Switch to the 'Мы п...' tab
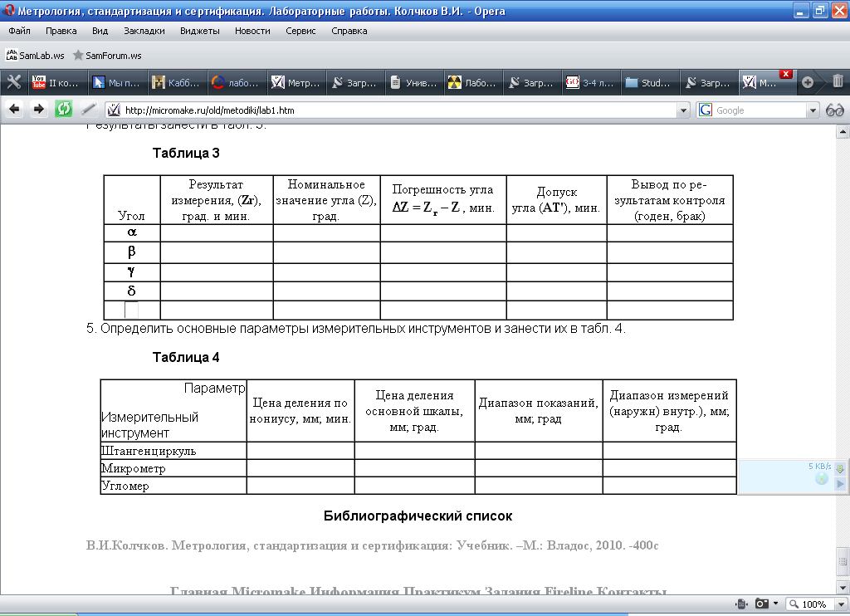850x616 pixels. tap(116, 82)
